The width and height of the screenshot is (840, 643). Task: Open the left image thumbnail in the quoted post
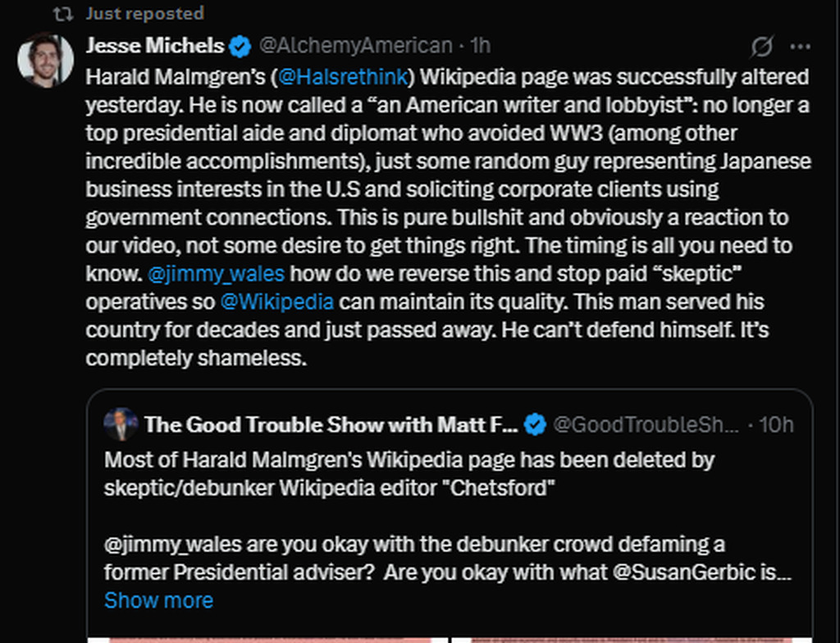268,640
